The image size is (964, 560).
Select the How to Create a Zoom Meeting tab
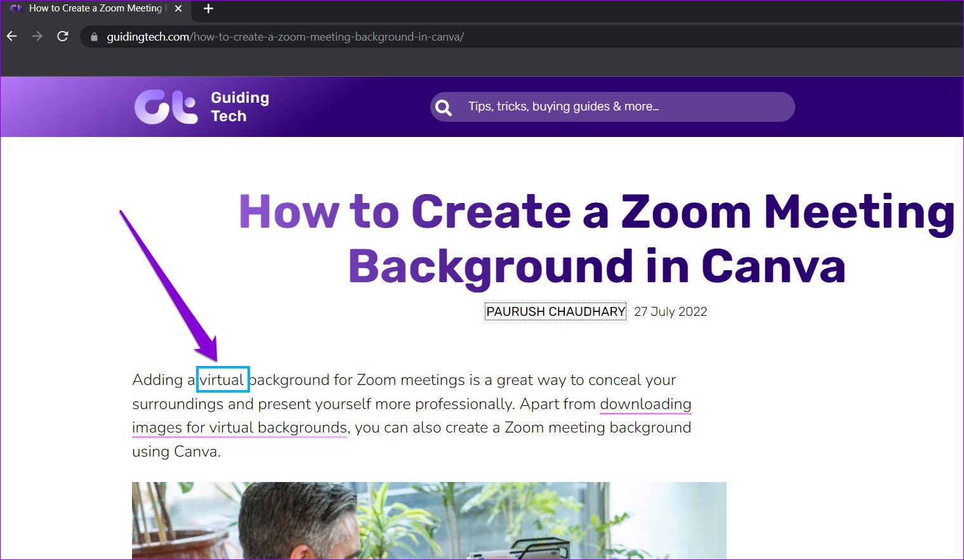coord(96,8)
